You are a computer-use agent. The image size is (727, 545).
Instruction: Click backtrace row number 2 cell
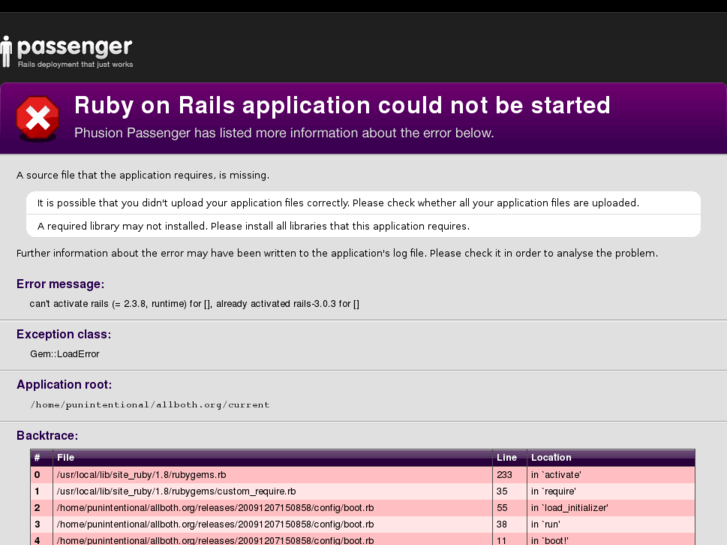[42, 508]
